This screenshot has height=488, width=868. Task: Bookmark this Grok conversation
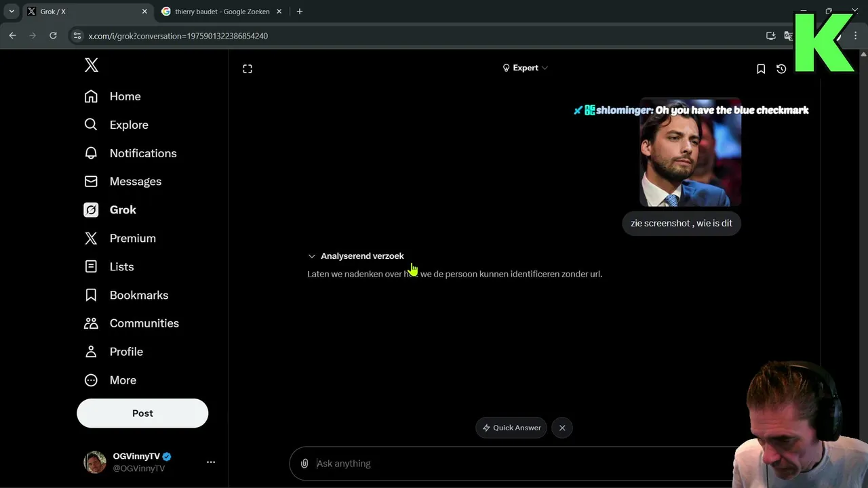pyautogui.click(x=761, y=68)
